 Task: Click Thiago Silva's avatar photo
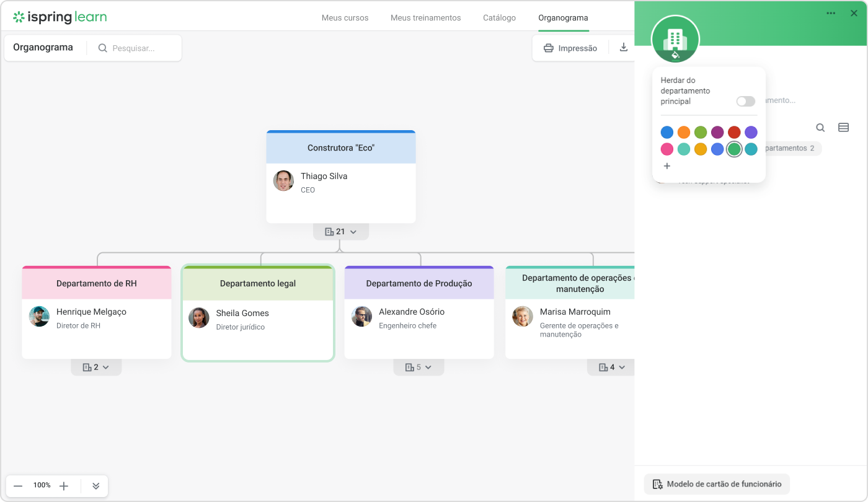point(283,180)
